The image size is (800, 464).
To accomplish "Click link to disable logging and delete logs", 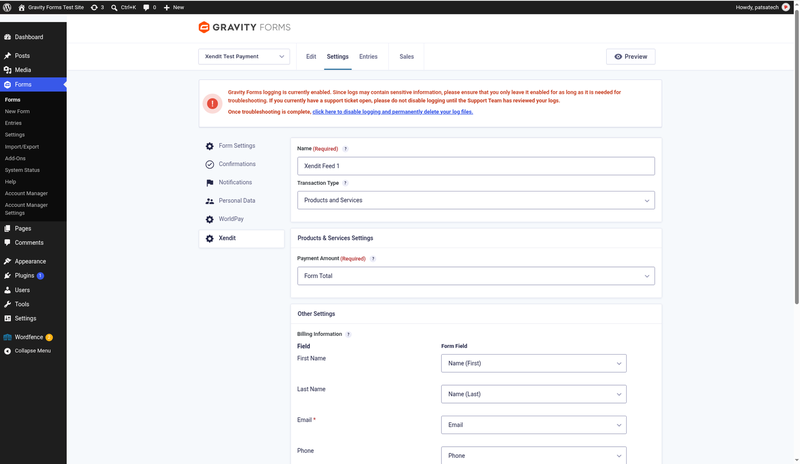I will point(392,112).
